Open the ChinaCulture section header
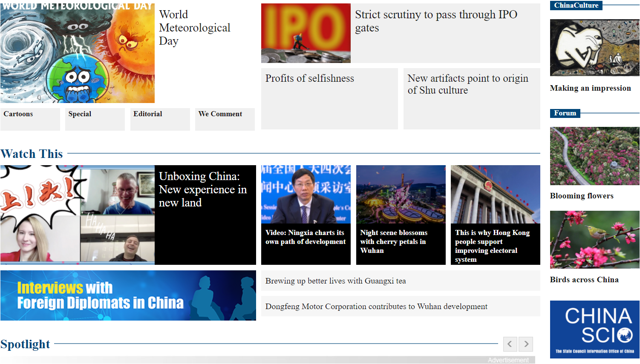This screenshot has height=364, width=640. click(576, 6)
